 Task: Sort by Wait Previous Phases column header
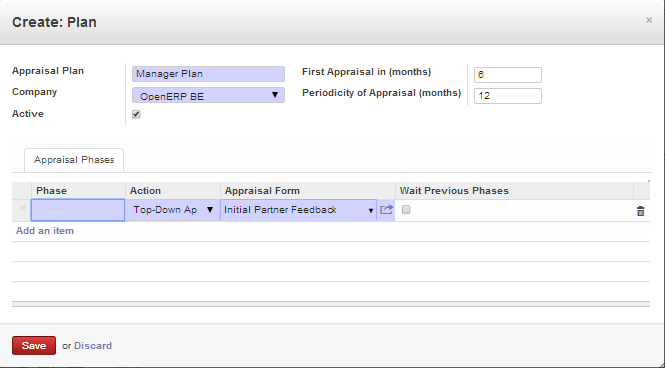[x=454, y=191]
